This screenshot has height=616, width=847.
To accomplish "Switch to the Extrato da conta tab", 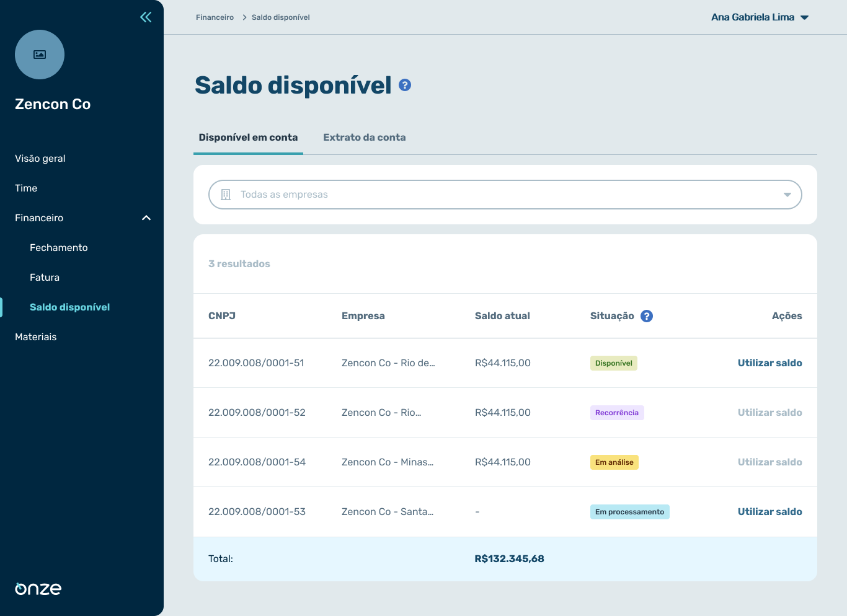I will 364,137.
